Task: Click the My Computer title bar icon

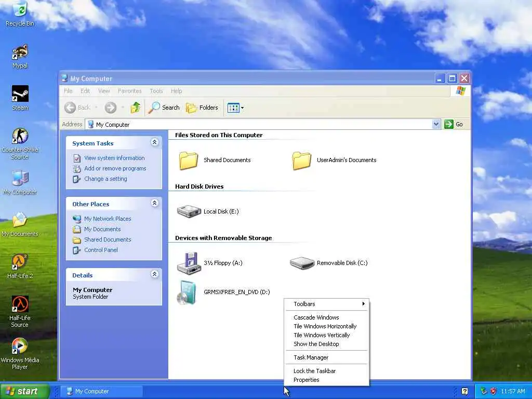Action: pyautogui.click(x=64, y=78)
